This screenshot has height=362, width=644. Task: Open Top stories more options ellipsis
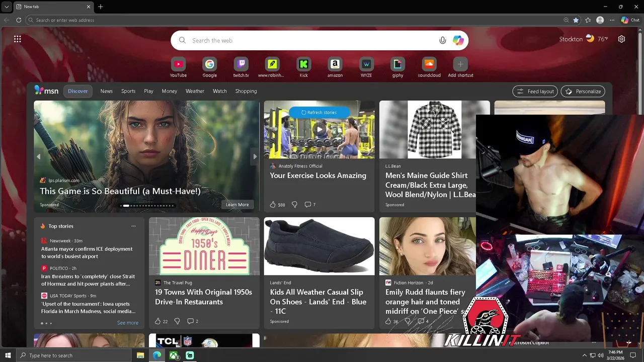click(x=133, y=226)
